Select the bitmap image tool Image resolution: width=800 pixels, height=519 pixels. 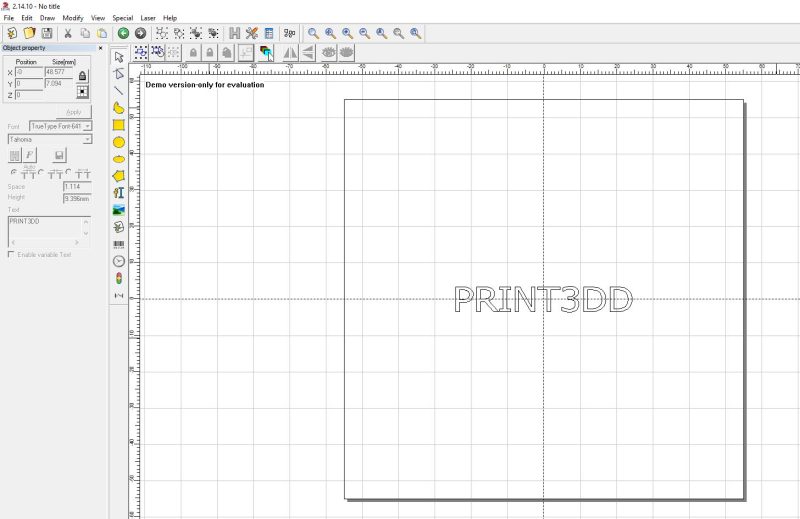pyautogui.click(x=119, y=210)
